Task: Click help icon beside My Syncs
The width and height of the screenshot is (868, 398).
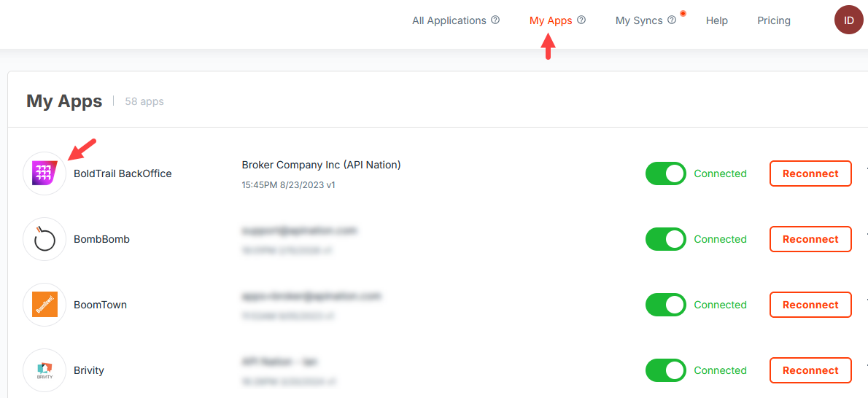Action: coord(672,20)
